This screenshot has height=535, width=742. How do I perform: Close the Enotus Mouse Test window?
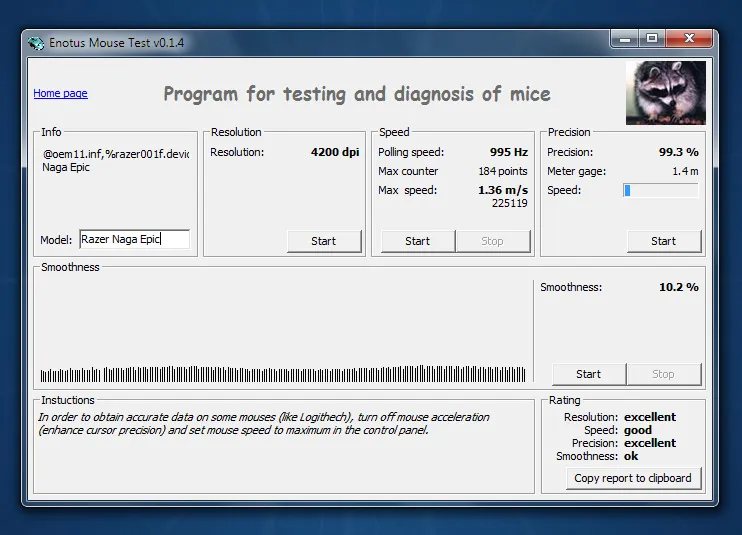[x=688, y=39]
